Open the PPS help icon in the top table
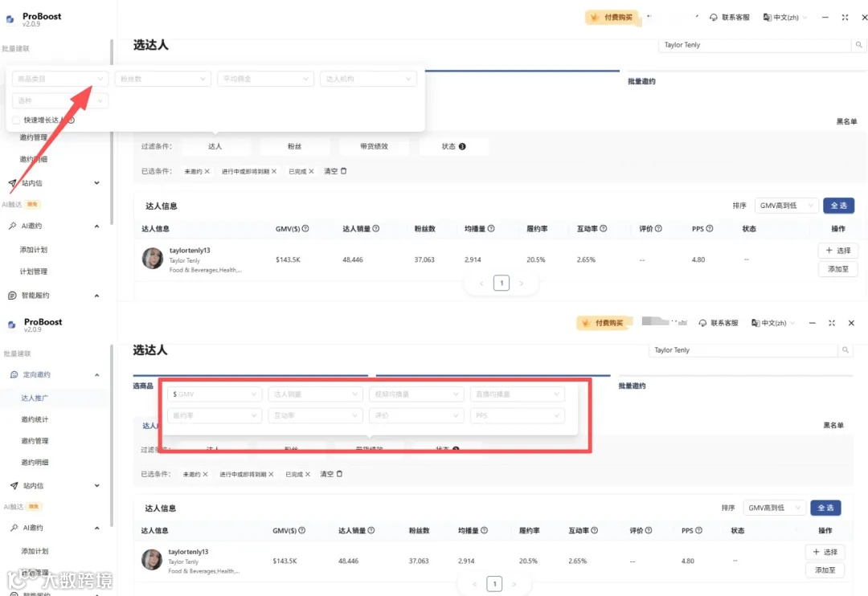The height and width of the screenshot is (596, 868). [710, 229]
